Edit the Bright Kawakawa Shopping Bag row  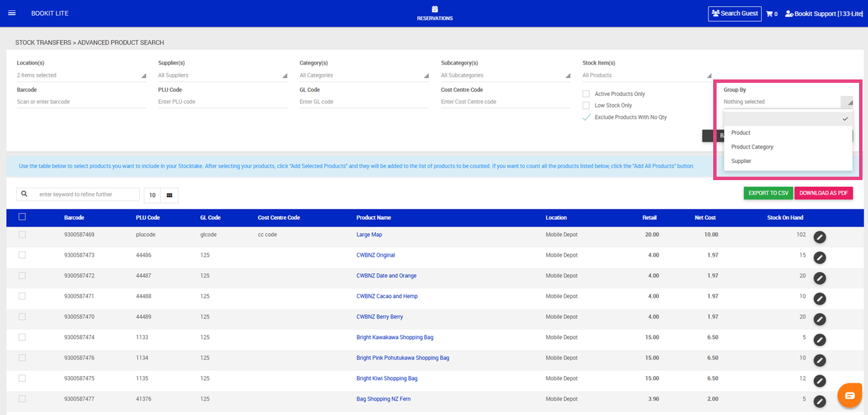point(819,340)
